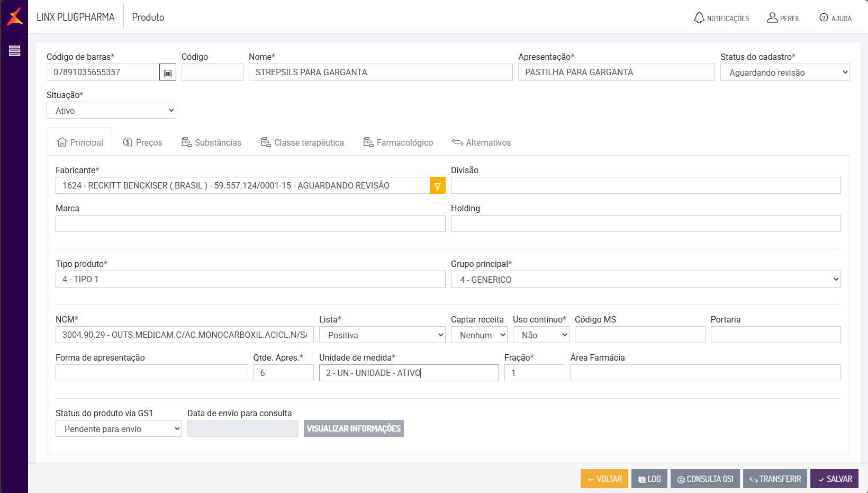
Task: Focus the Fabricante field
Action: pyautogui.click(x=242, y=185)
